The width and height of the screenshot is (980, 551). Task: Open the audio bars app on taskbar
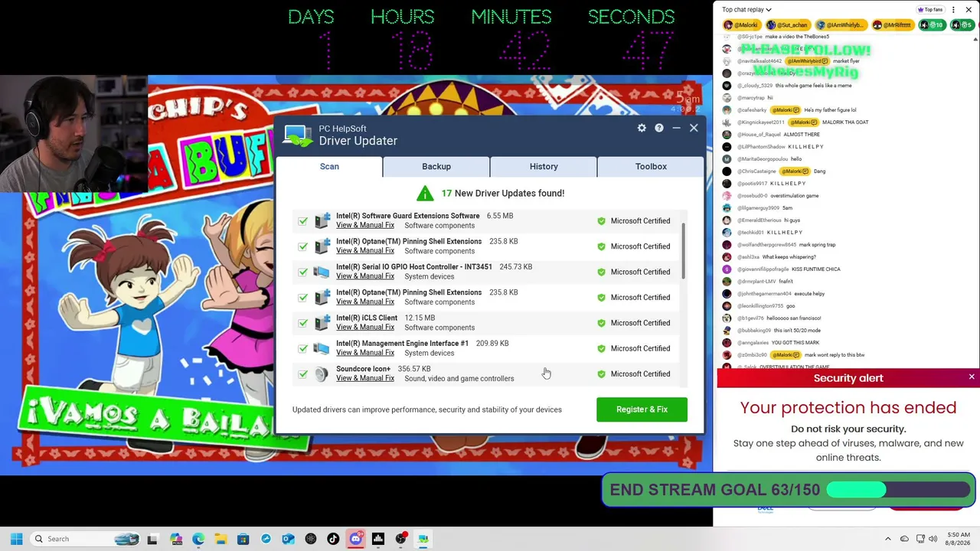tap(378, 539)
